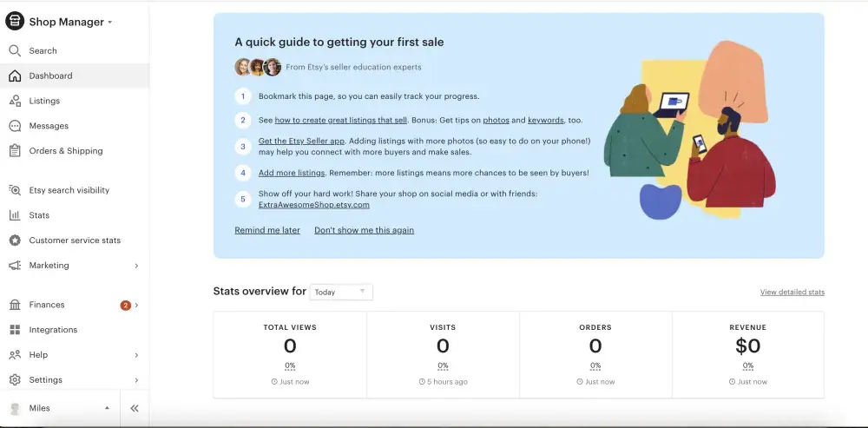The width and height of the screenshot is (868, 428).
Task: Click the Messages speech bubble icon
Action: 15,126
